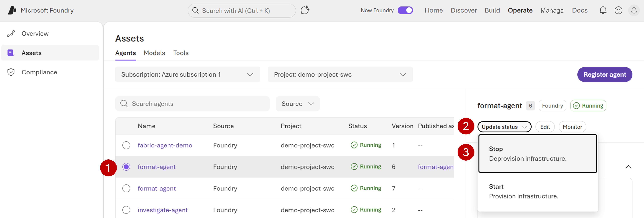Open the fabric-agent-demo link
Screen dimensions: 644x218
[165, 145]
